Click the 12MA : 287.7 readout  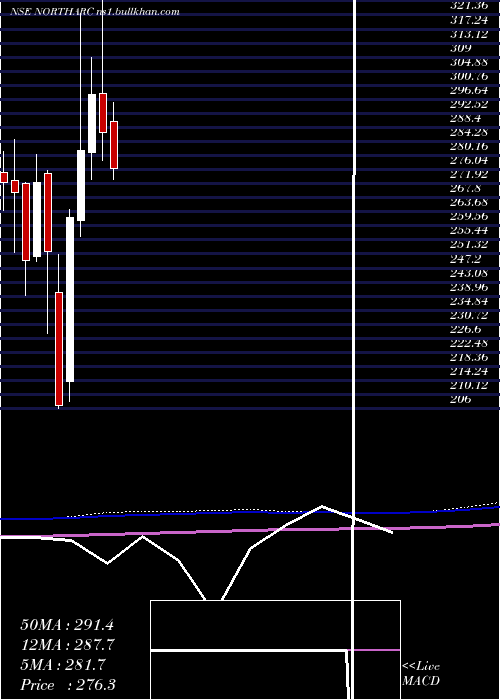[67, 645]
